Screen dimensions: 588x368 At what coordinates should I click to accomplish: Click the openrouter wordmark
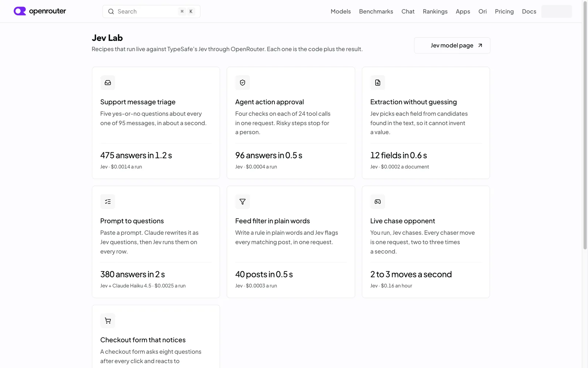(x=47, y=11)
